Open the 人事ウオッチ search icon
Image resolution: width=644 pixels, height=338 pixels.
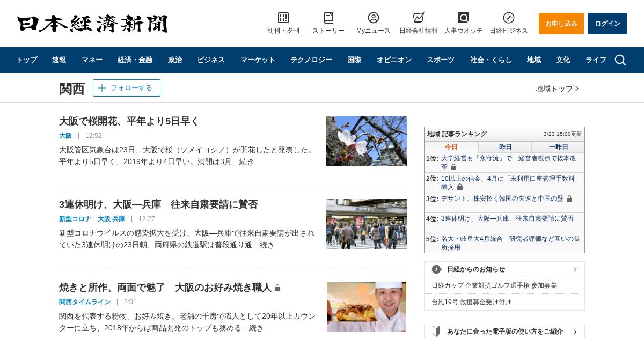coord(464,18)
